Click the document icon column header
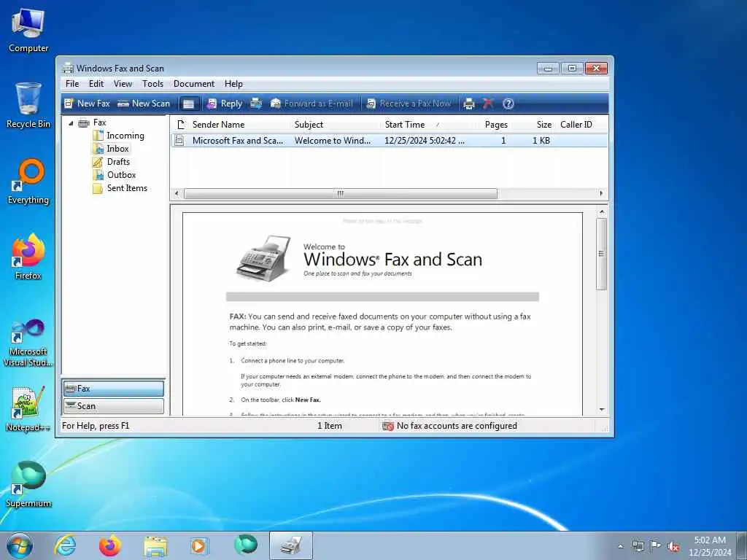Viewport: 747px width, 560px height. click(x=180, y=125)
